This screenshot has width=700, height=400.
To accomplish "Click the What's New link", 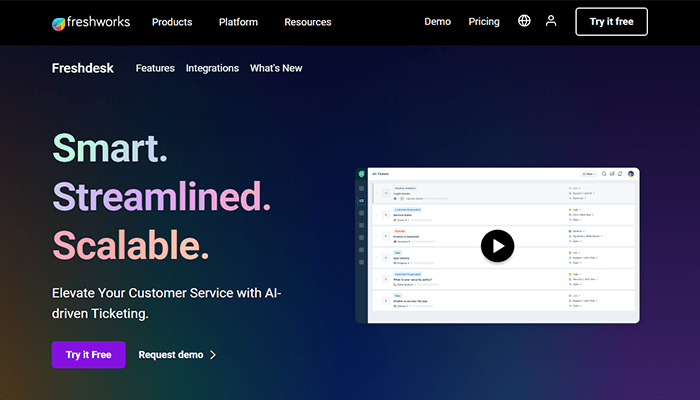I will [x=276, y=68].
